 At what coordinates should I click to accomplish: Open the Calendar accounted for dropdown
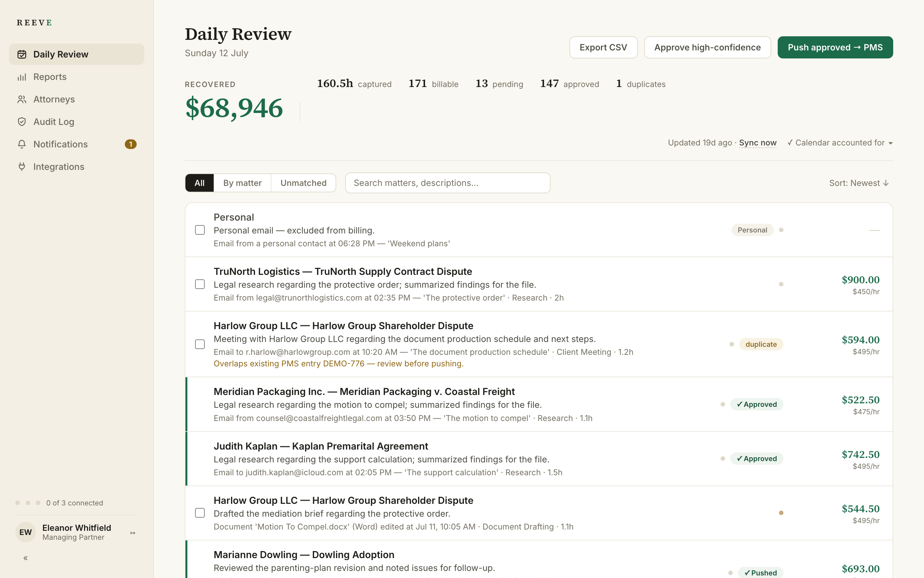click(x=840, y=143)
